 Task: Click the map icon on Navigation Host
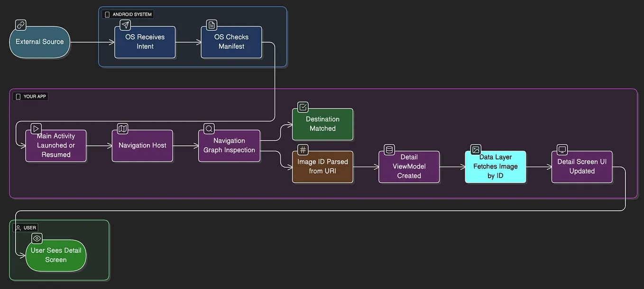coord(122,128)
